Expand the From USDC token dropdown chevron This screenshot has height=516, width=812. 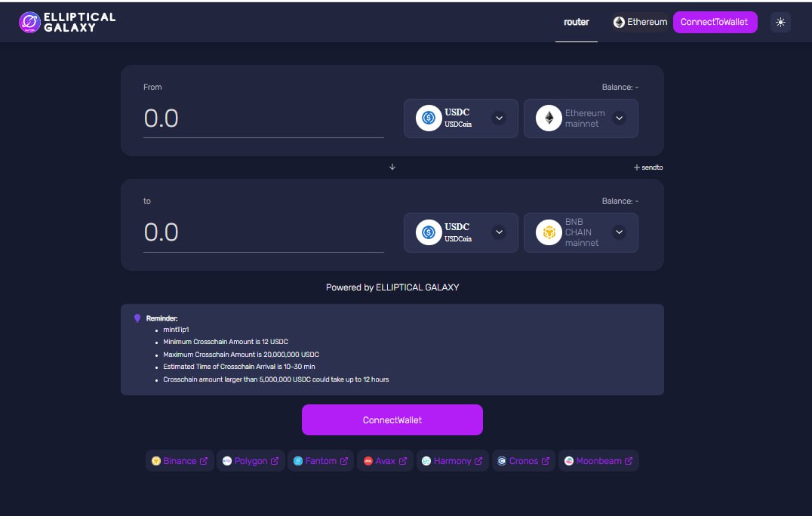500,118
